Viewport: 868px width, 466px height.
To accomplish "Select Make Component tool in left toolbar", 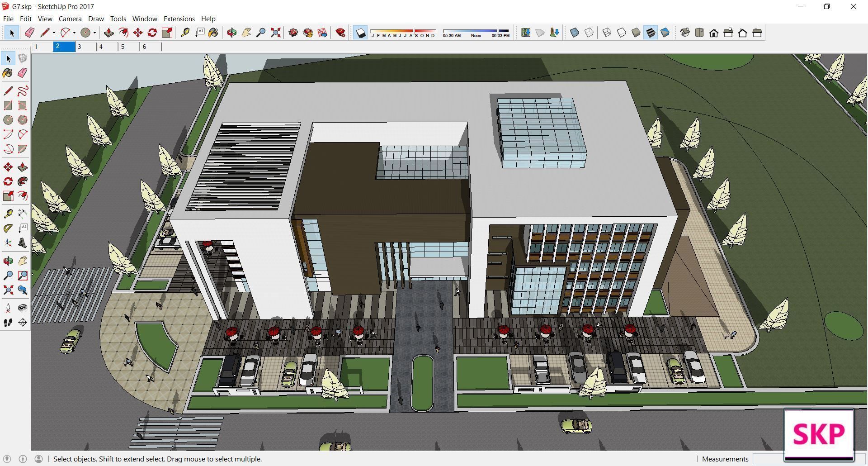I will [23, 58].
